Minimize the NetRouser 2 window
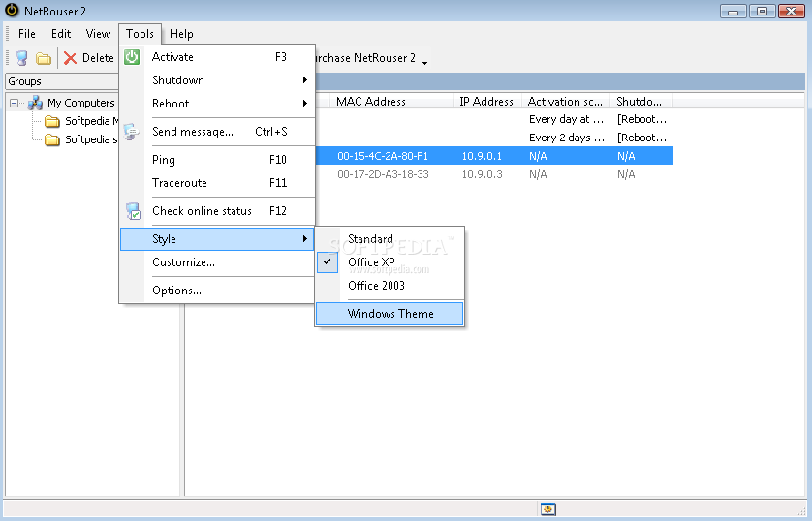The width and height of the screenshot is (812, 521). click(733, 11)
